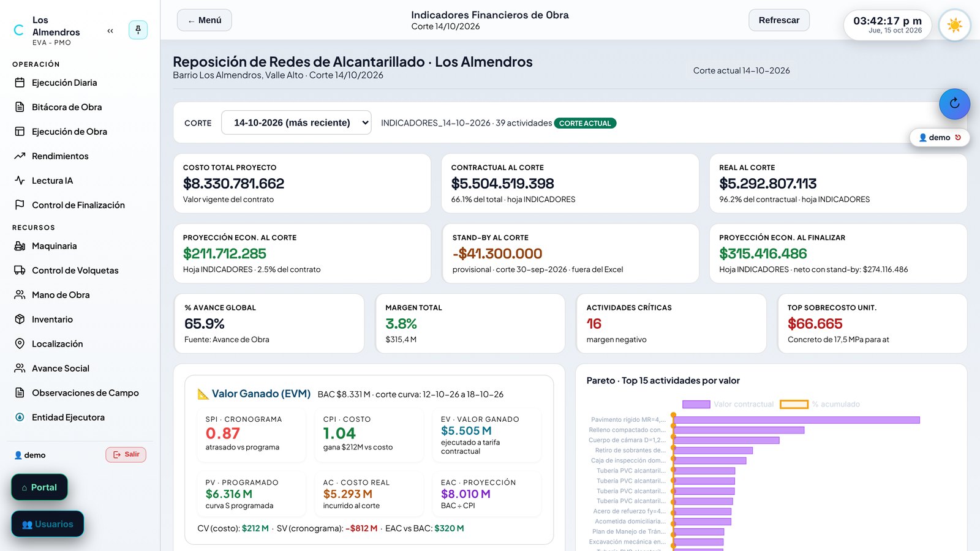Click the blue circular reload button
Image resolution: width=980 pixels, height=551 pixels.
pos(954,103)
